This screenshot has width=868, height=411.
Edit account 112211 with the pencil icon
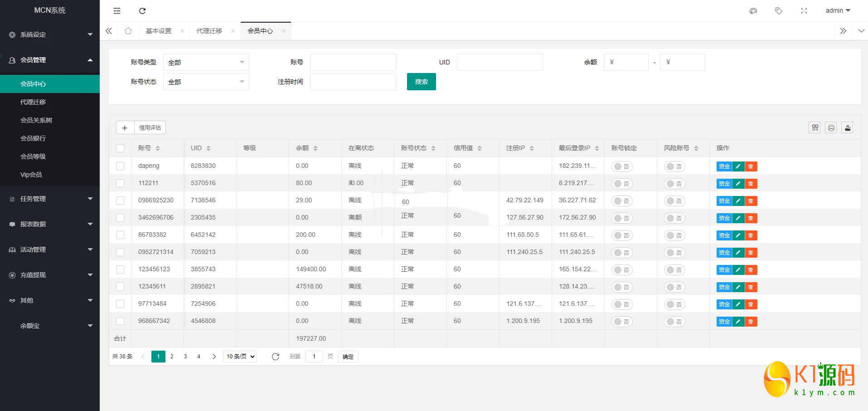pos(738,184)
